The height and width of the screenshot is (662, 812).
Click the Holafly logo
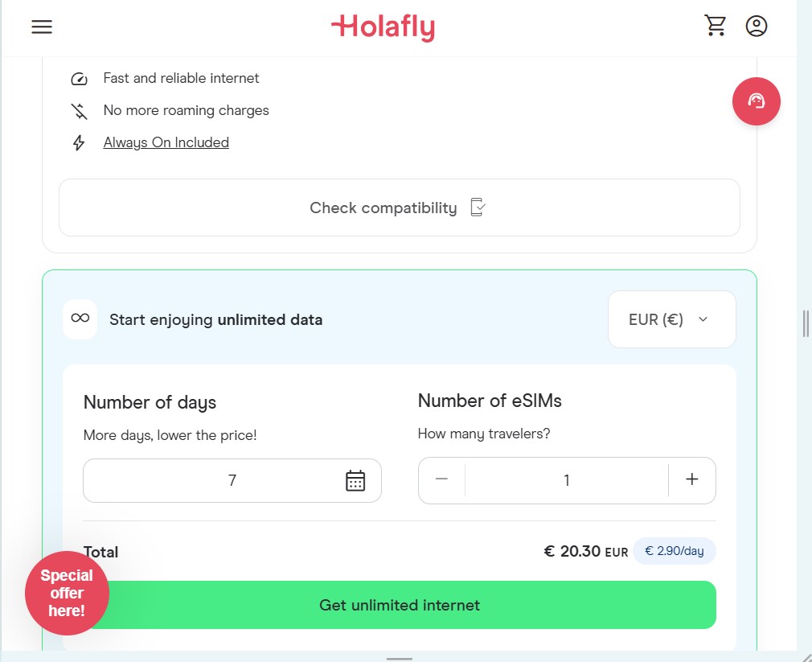coord(383,27)
